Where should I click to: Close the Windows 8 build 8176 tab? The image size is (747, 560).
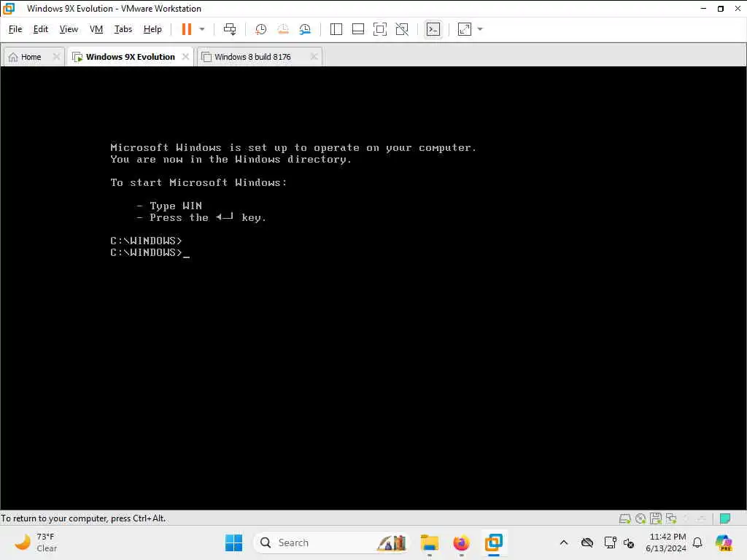pyautogui.click(x=314, y=57)
